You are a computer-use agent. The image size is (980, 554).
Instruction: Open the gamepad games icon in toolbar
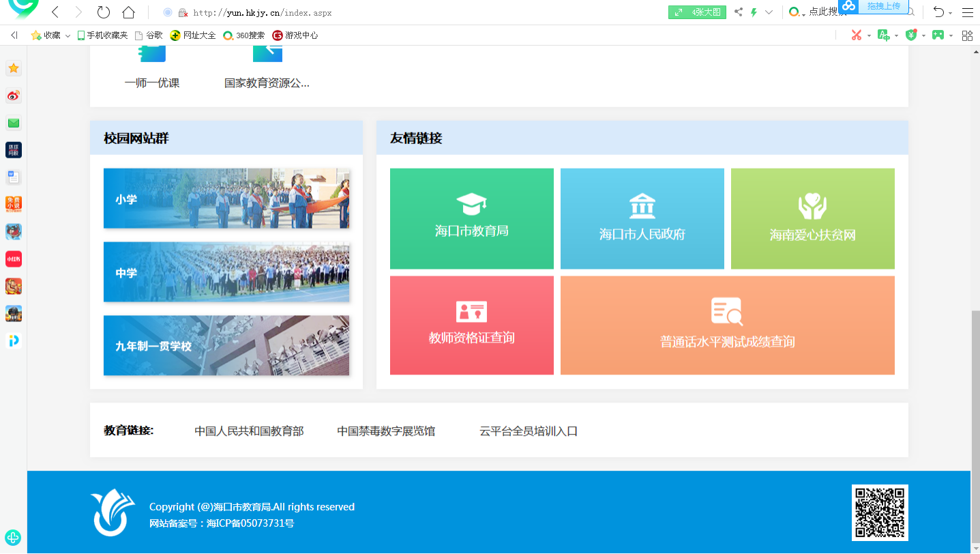pyautogui.click(x=938, y=35)
